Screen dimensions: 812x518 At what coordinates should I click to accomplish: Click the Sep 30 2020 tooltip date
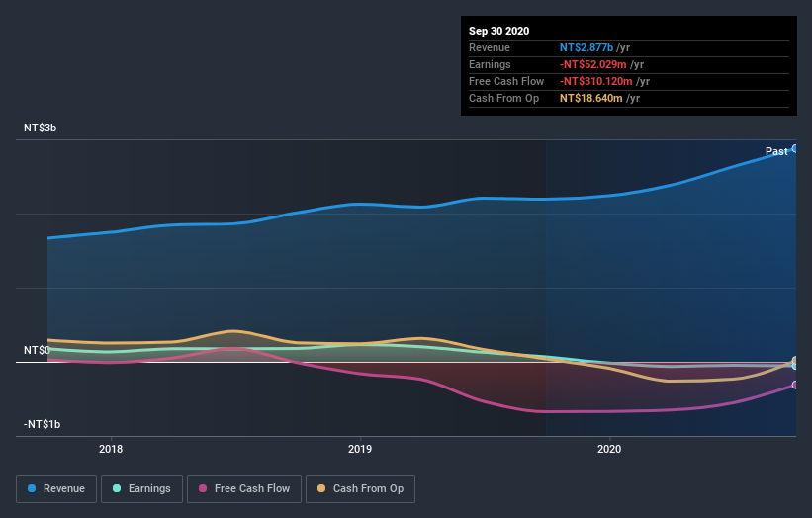(x=498, y=31)
